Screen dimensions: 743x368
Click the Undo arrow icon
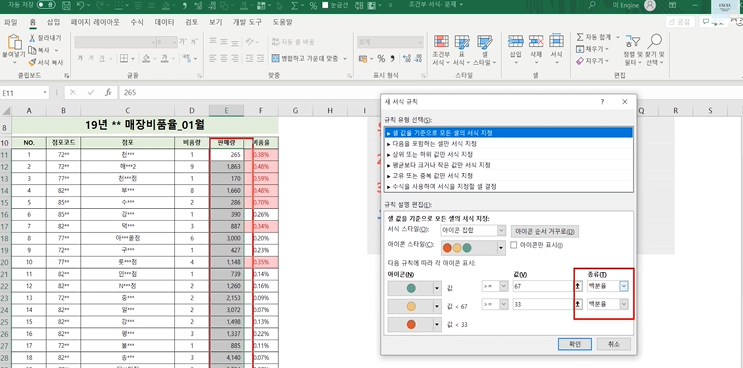coord(80,6)
